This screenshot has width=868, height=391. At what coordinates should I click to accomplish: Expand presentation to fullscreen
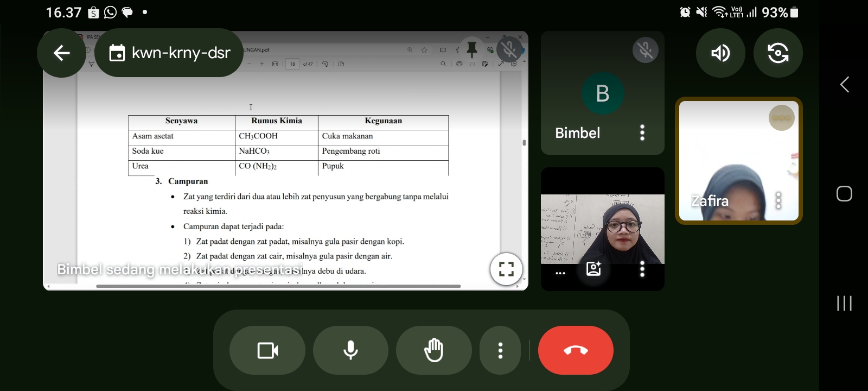(506, 269)
